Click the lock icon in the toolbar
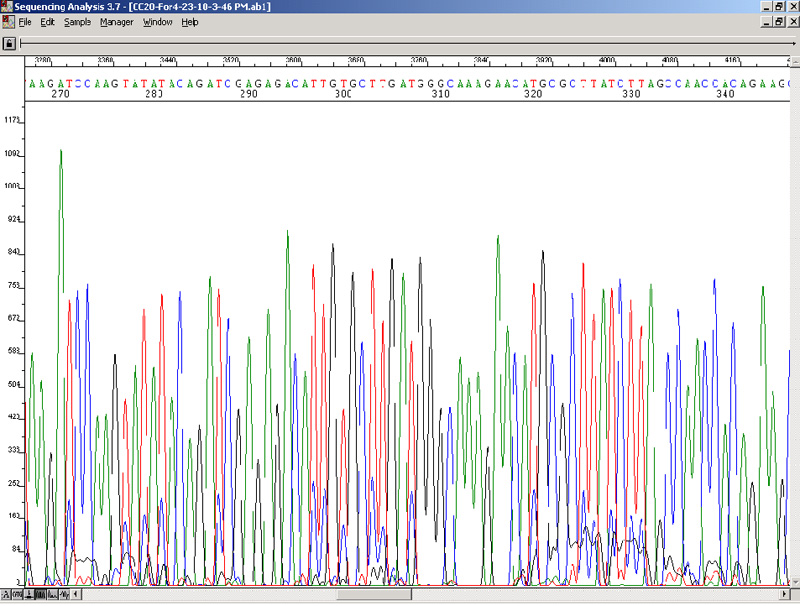Screen dimensions: 800x606 click(9, 43)
